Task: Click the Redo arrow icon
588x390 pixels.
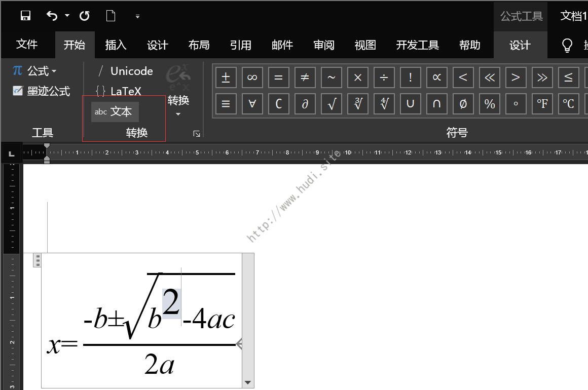Action: pyautogui.click(x=85, y=16)
